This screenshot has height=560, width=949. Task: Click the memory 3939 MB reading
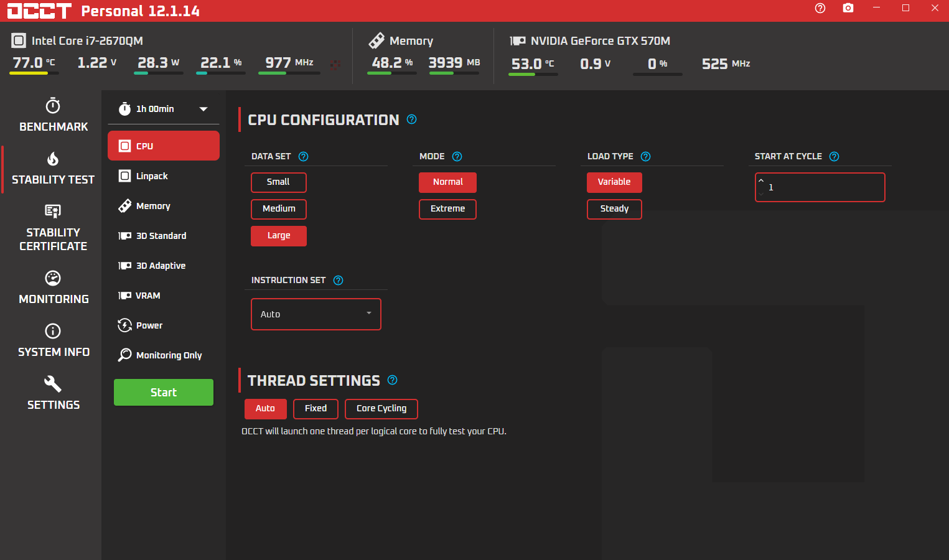click(x=454, y=63)
